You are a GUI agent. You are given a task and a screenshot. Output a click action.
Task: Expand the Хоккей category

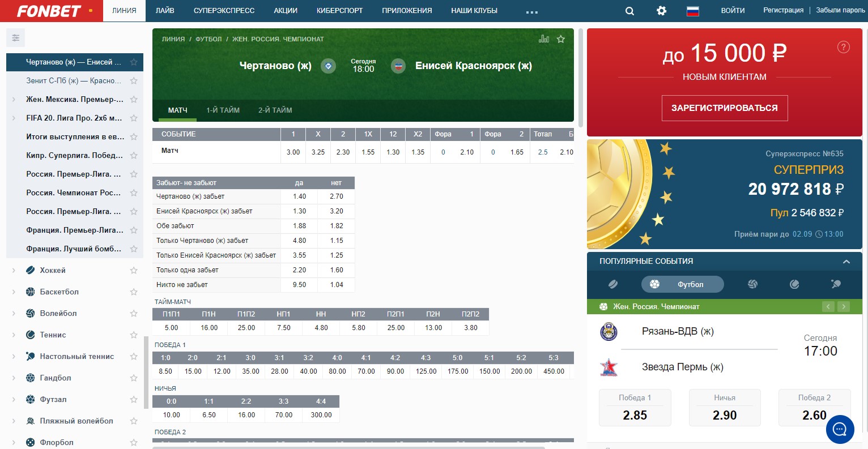[x=14, y=271]
